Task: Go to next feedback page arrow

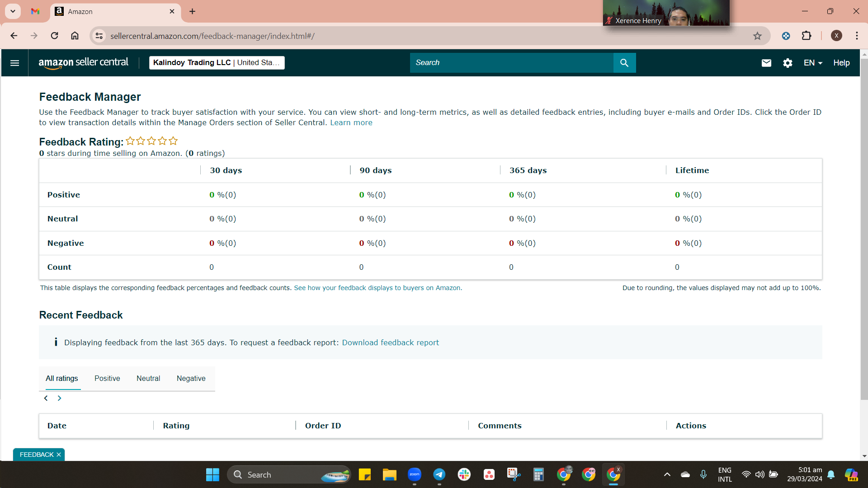Action: pos(59,398)
